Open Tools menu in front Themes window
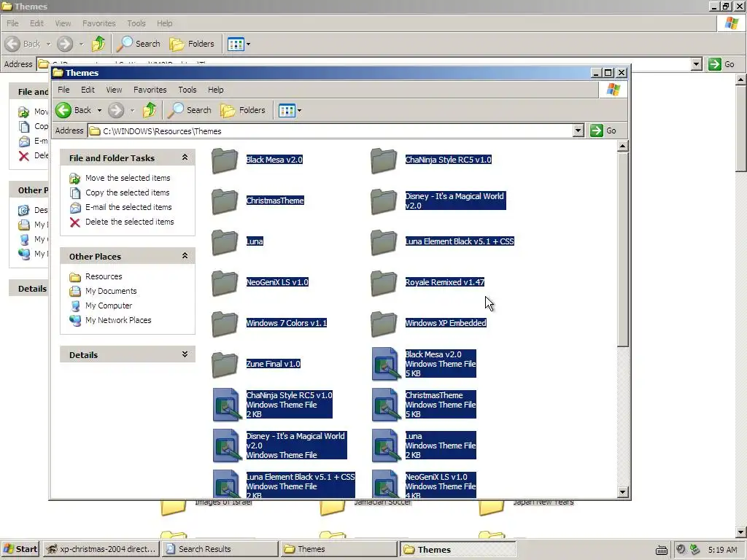This screenshot has height=560, width=747. (x=187, y=90)
